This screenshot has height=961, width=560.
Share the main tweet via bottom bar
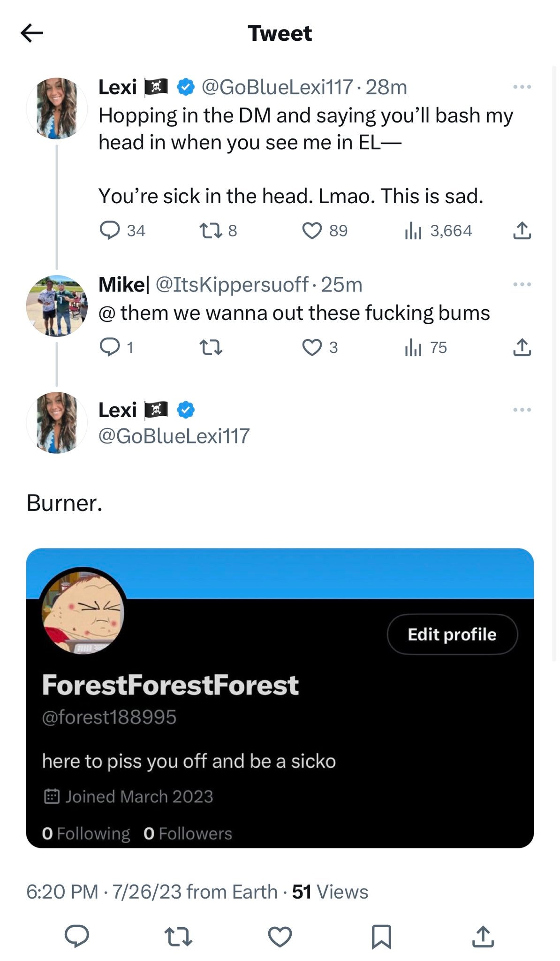pyautogui.click(x=483, y=936)
